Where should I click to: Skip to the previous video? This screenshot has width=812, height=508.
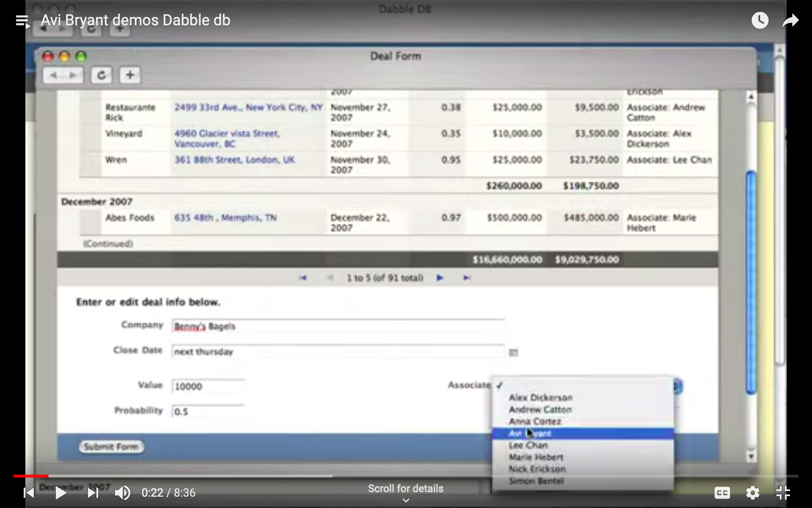[29, 493]
